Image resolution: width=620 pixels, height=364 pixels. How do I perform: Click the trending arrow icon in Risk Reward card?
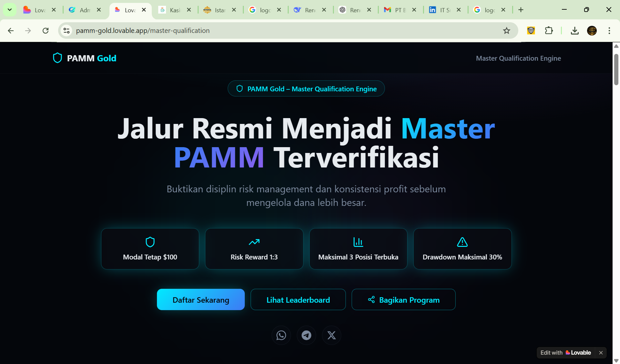(x=254, y=242)
